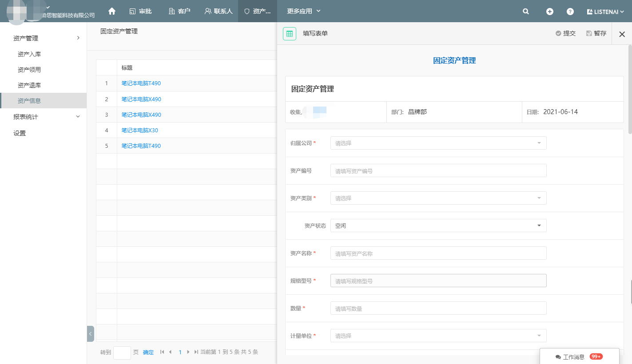This screenshot has width=632, height=364.
Task: Close the form panel with X
Action: point(622,34)
